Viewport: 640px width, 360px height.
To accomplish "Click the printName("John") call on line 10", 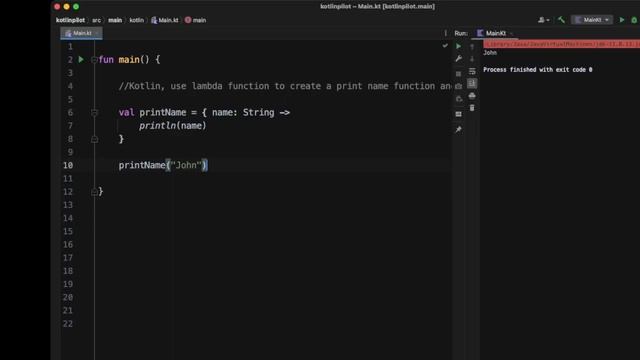I will tap(163, 165).
